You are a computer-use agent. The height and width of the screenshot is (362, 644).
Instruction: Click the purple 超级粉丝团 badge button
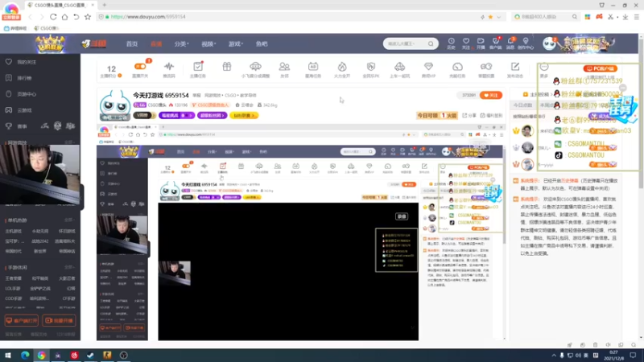212,116
